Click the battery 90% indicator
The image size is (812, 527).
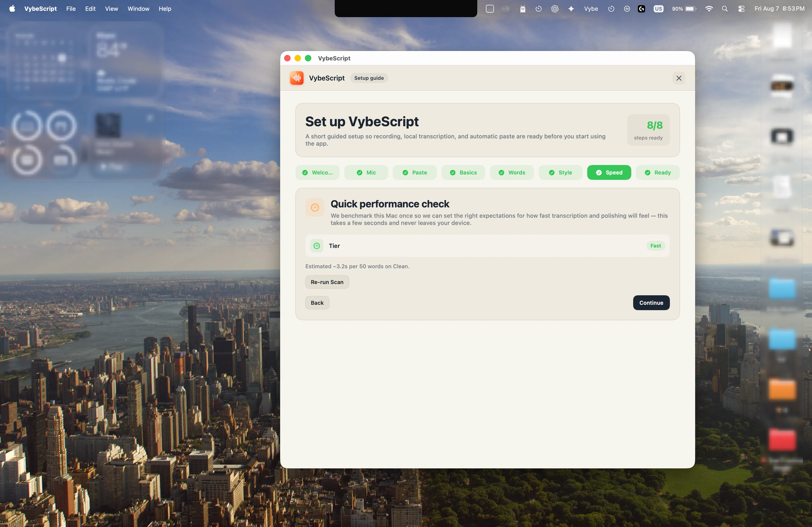coord(684,9)
